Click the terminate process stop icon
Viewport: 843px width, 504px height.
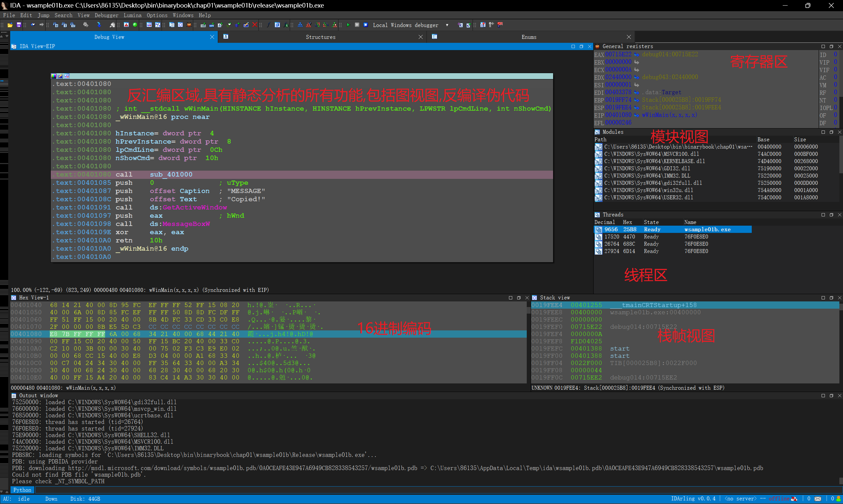(366, 25)
